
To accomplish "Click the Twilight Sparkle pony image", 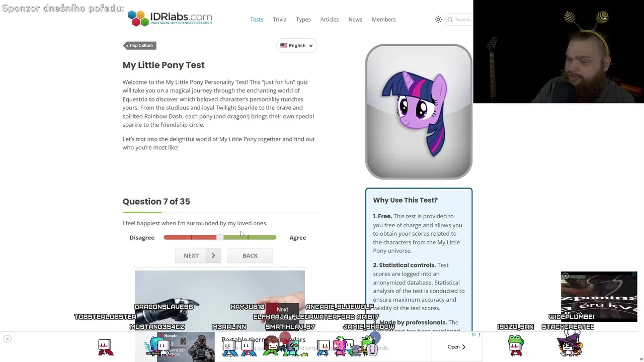I will click(419, 112).
